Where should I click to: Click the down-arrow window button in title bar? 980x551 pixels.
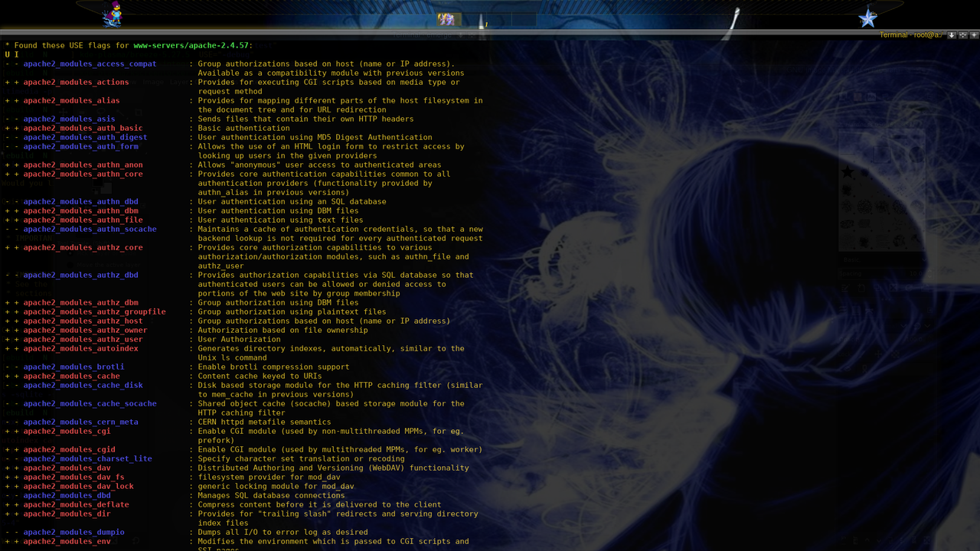(952, 34)
